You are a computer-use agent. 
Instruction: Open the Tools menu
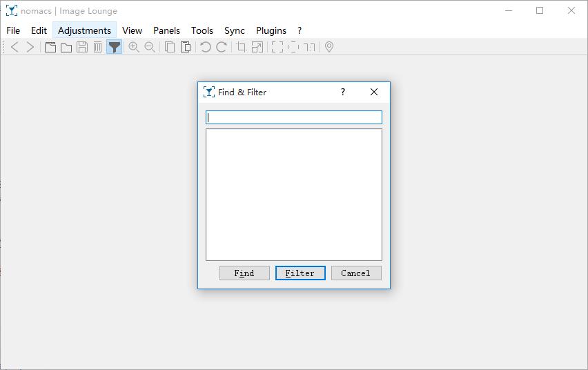point(202,30)
